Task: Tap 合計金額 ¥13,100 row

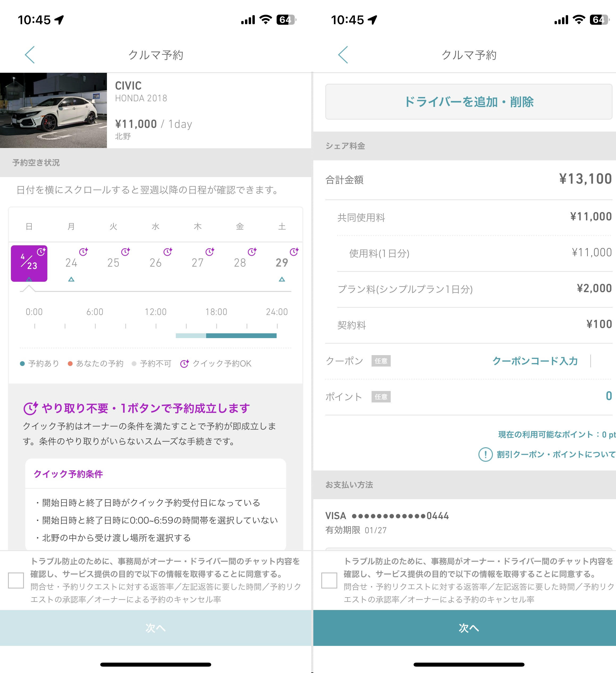Action: coord(469,180)
